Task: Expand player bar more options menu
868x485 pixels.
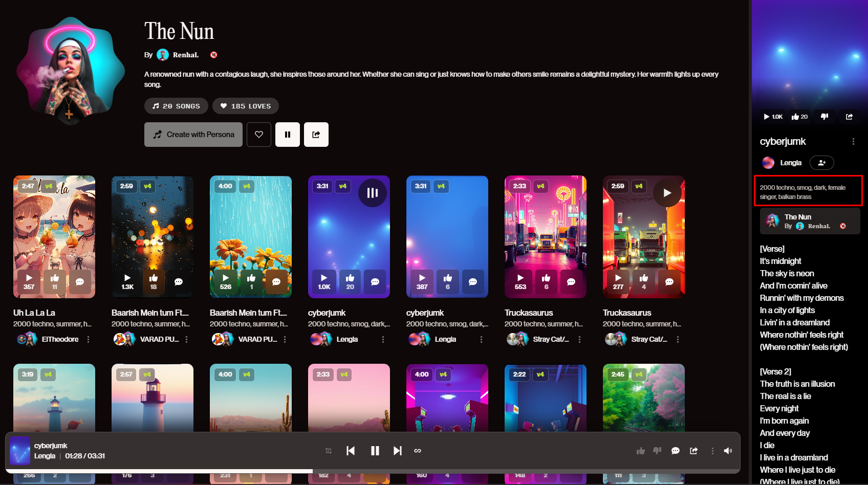Action: [x=712, y=451]
